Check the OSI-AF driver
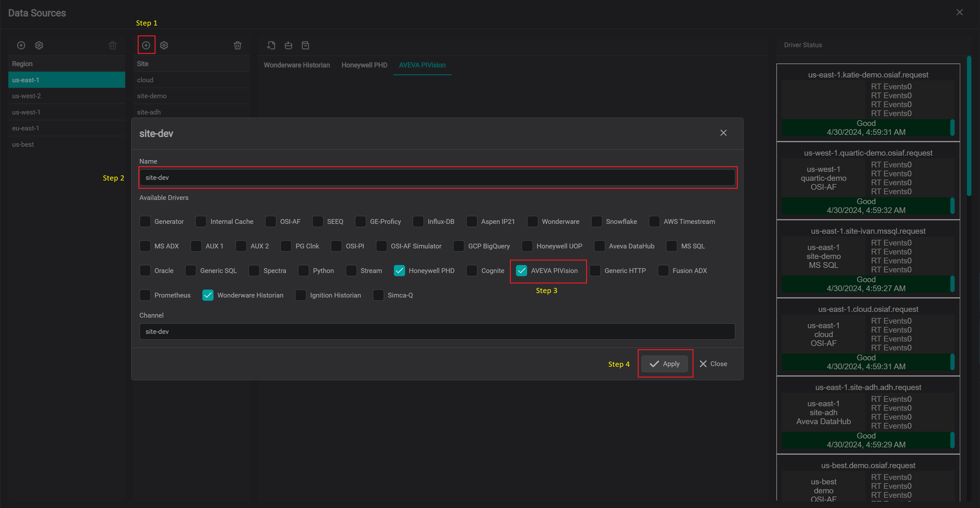Screen dimensions: 980x508 271,222
